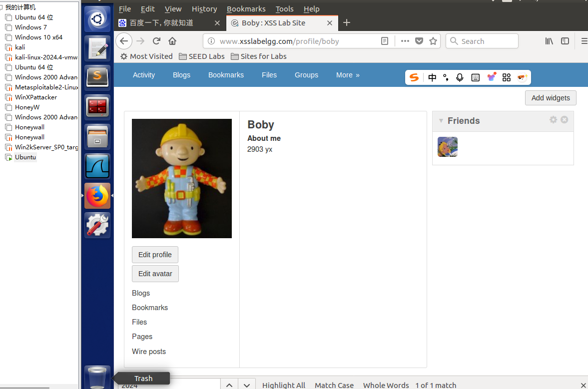Open Groups in site navigation
Image resolution: width=588 pixels, height=389 pixels.
coord(306,75)
